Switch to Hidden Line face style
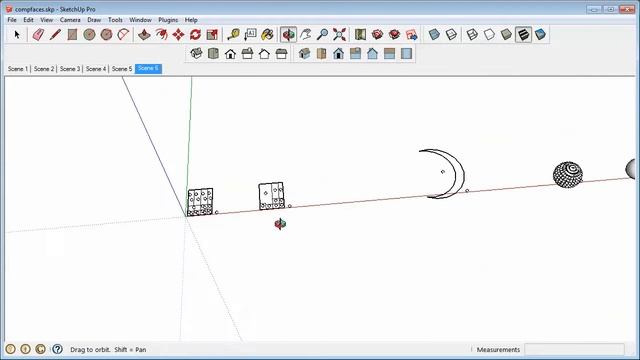 click(489, 35)
